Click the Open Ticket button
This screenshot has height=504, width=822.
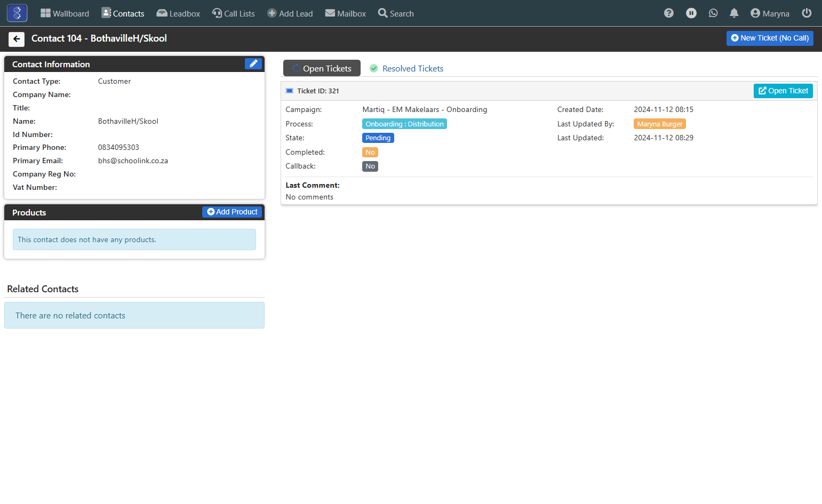pyautogui.click(x=783, y=91)
